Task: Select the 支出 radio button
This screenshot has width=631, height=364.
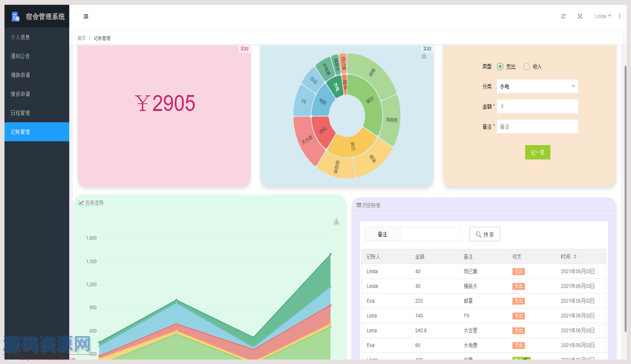Action: point(500,67)
